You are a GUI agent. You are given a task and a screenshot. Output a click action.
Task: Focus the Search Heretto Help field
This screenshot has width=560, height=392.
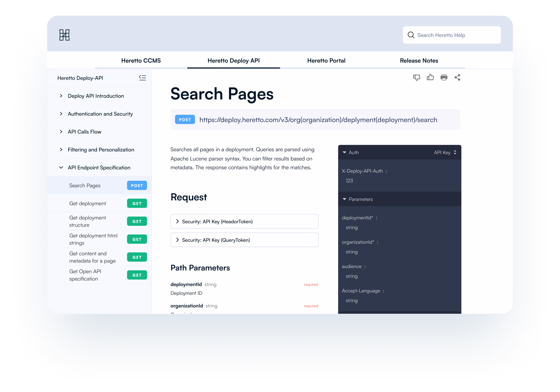[x=451, y=35]
